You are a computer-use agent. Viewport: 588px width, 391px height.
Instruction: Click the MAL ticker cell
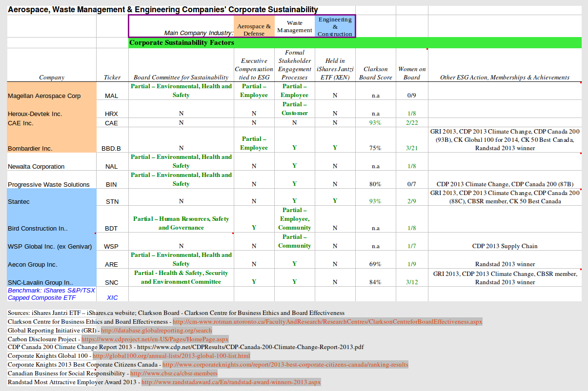click(112, 91)
